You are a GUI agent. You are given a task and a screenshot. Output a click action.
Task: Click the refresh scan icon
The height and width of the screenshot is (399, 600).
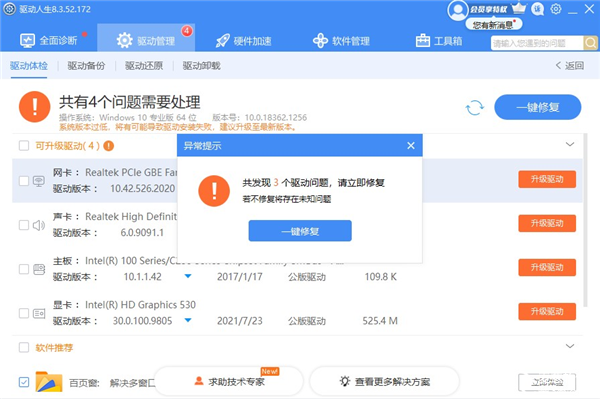tap(474, 107)
